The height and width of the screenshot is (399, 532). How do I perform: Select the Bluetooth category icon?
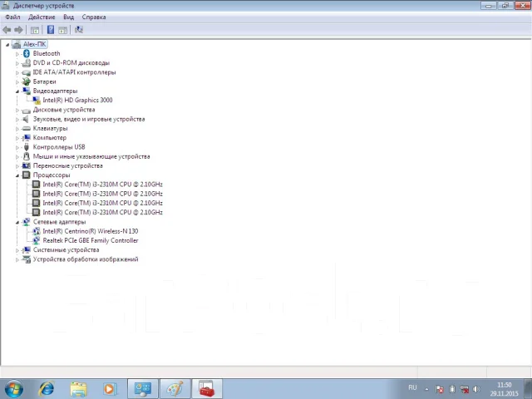pos(27,53)
